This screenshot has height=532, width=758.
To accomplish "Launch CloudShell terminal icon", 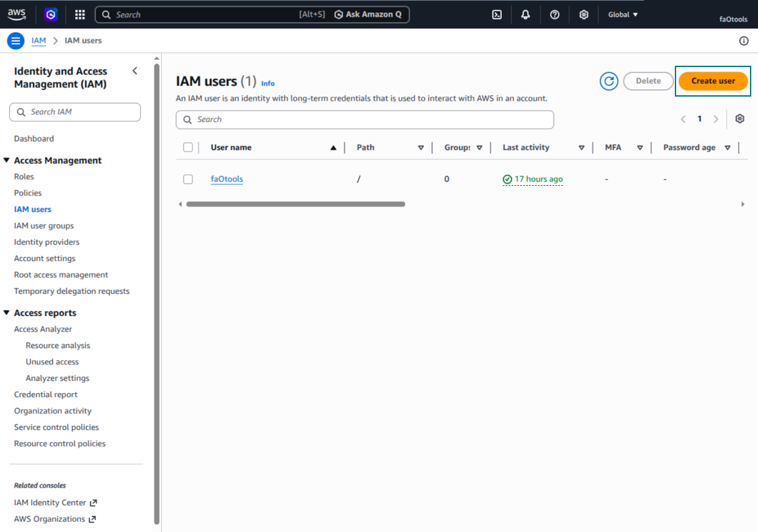I will point(497,15).
